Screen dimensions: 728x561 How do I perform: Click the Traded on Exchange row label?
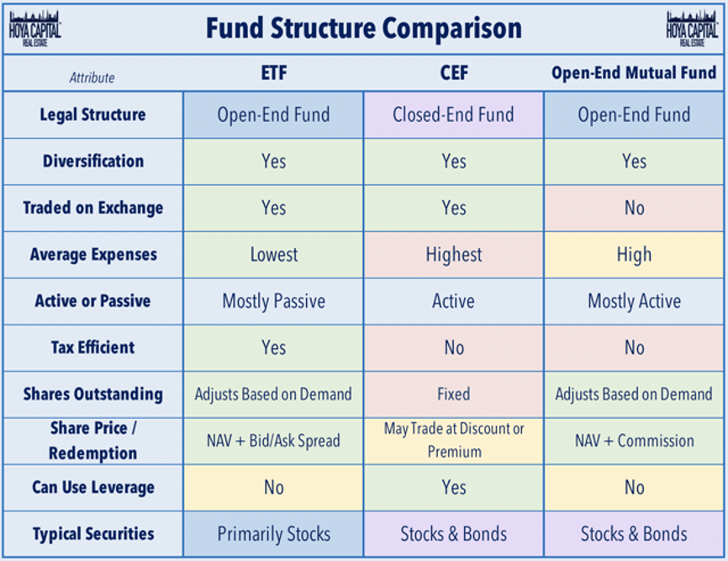point(92,208)
